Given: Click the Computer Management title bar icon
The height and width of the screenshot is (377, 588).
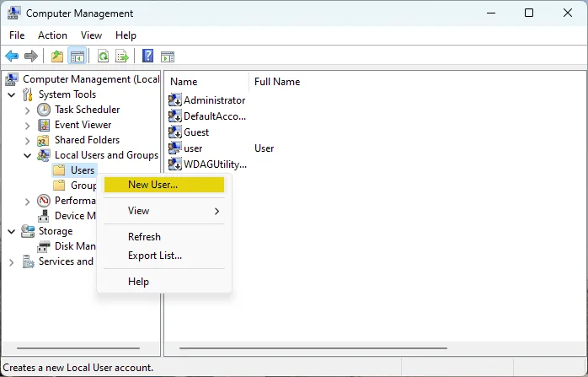Looking at the screenshot, I should (13, 13).
